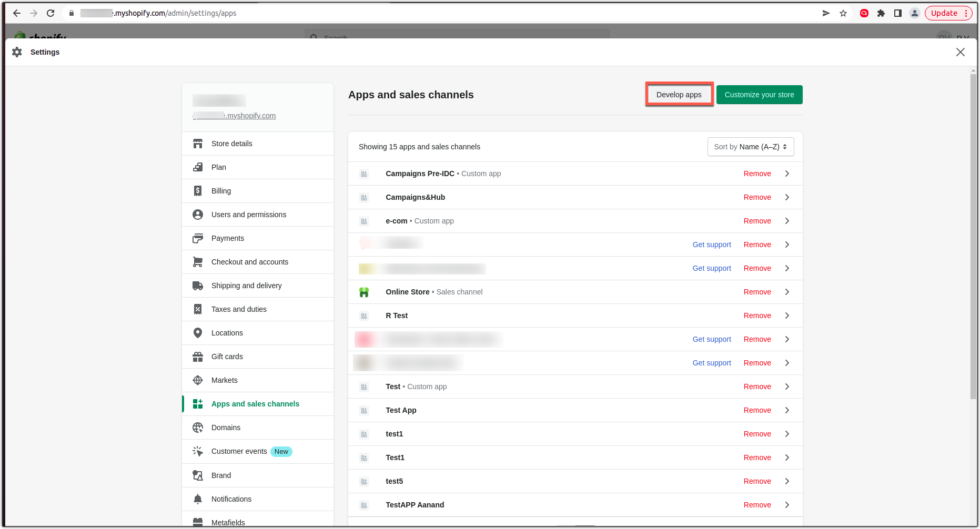Screen dimensions: 980x529
Task: Click the Develop apps button
Action: pos(679,94)
